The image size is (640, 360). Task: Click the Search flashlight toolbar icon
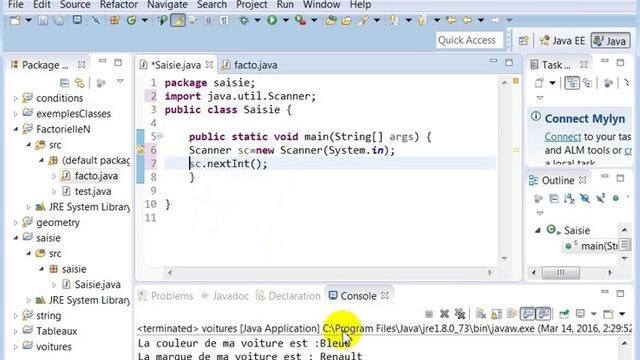coord(363,20)
